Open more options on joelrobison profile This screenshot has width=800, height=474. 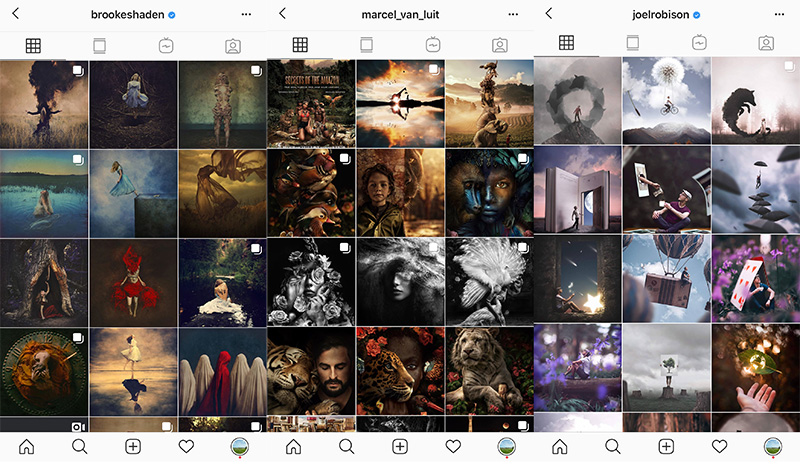[779, 14]
